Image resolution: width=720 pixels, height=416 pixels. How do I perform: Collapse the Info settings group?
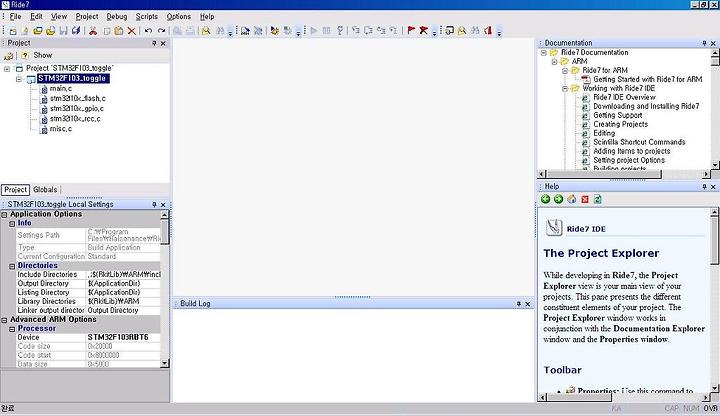pyautogui.click(x=12, y=224)
